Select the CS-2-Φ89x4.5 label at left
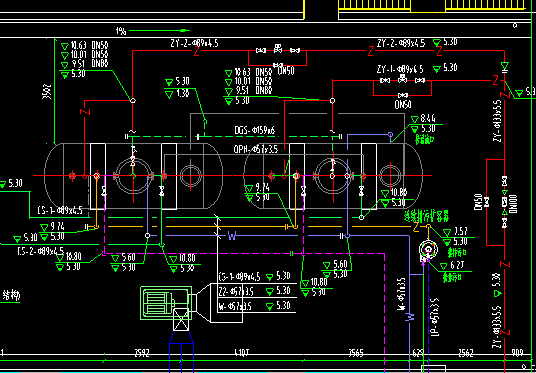The height and width of the screenshot is (373, 536). (41, 251)
